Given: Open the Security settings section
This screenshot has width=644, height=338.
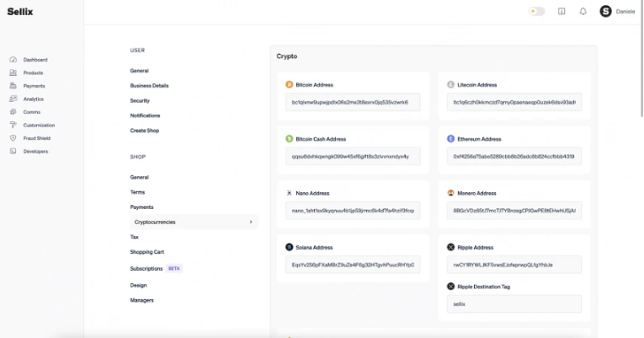Looking at the screenshot, I should click(x=140, y=101).
